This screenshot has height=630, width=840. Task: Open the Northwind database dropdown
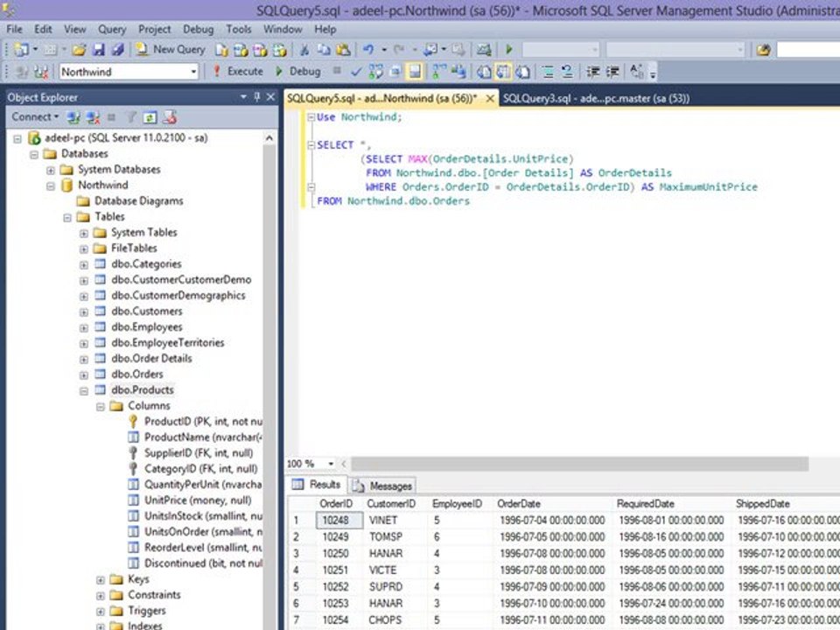(193, 71)
